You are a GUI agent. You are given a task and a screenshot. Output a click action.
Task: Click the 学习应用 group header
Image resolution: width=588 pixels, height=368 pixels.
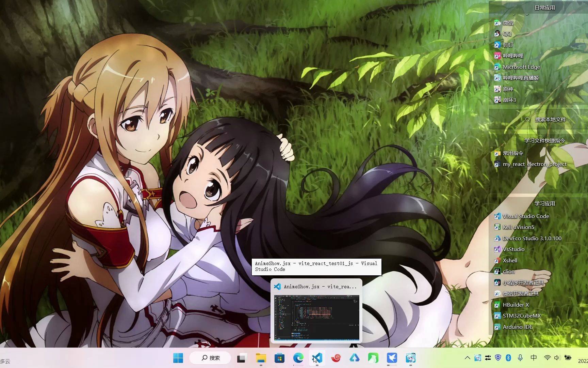tap(544, 203)
